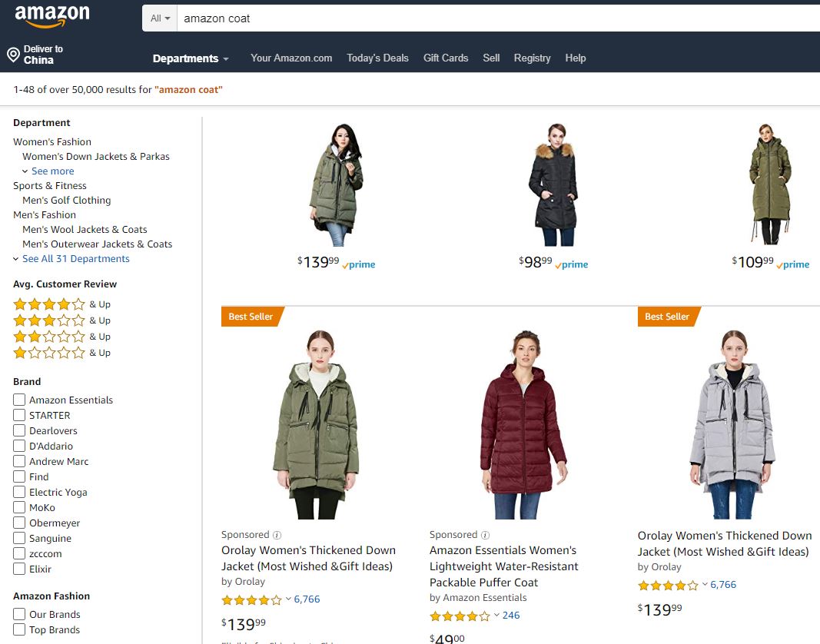Click the orange Best Seller badge on the grey jacket
Image resolution: width=820 pixels, height=644 pixels.
click(666, 317)
